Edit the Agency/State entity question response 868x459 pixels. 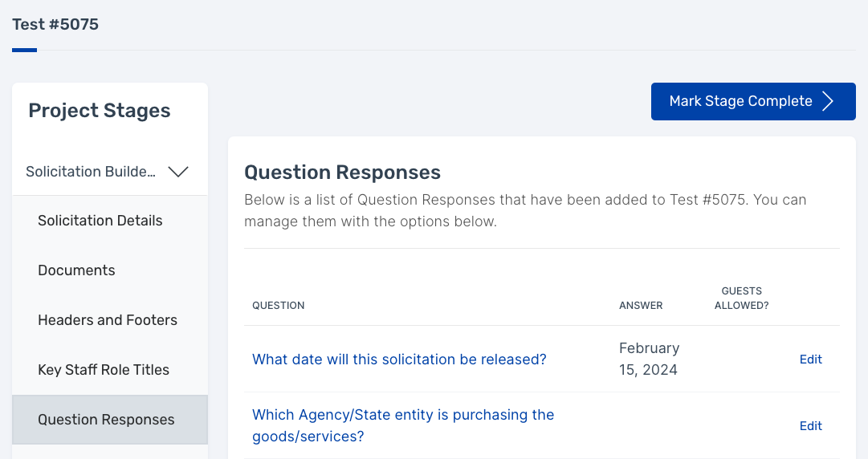click(810, 426)
